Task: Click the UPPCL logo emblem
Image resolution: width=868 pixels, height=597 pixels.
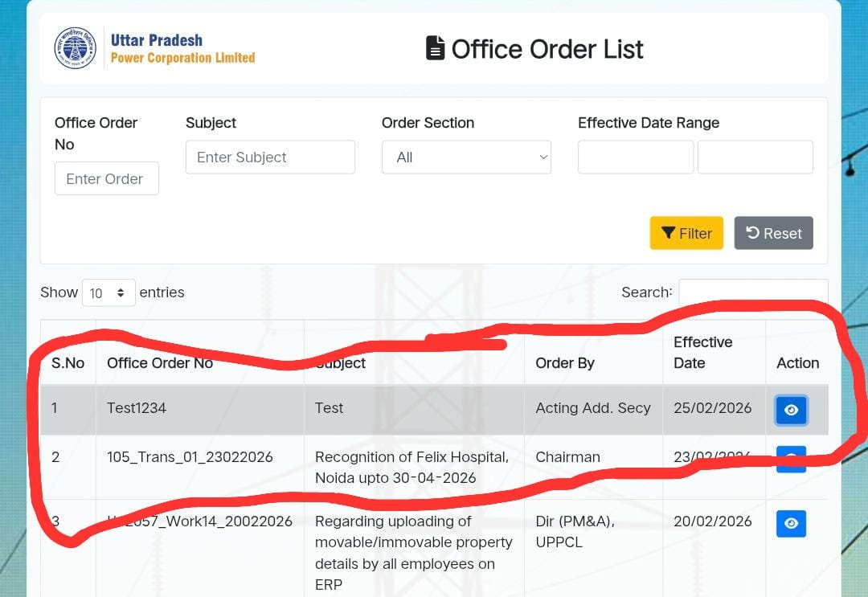Action: [x=75, y=48]
